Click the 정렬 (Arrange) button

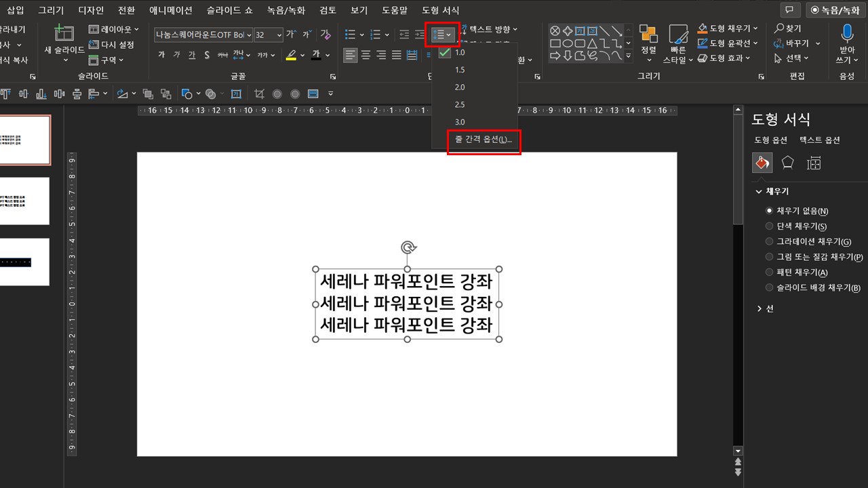648,43
